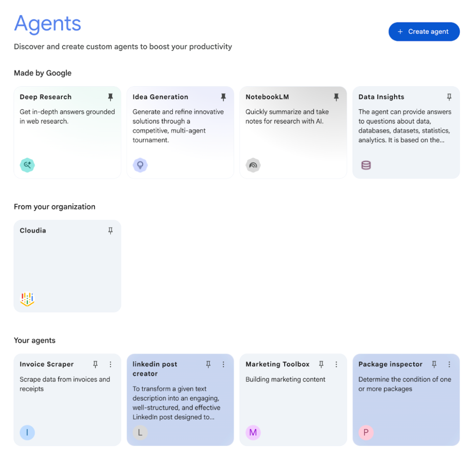Open more options for Package inspector
The image size is (476, 463).
pos(449,364)
